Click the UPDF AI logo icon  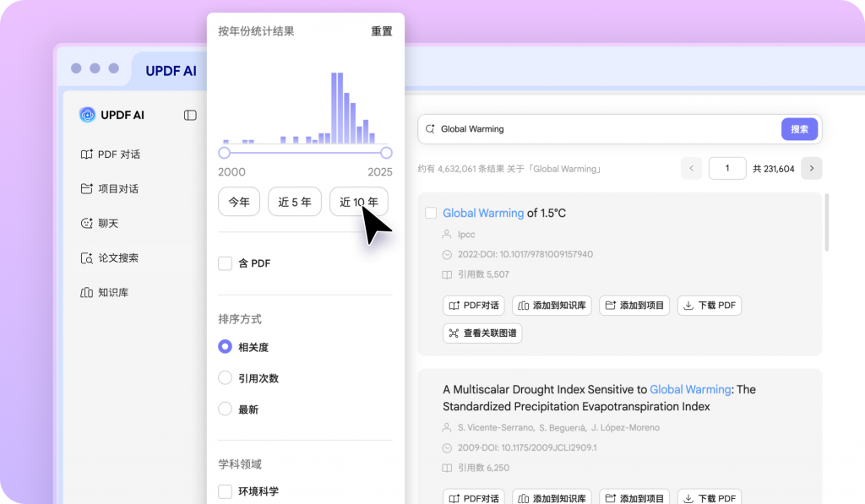(x=87, y=115)
